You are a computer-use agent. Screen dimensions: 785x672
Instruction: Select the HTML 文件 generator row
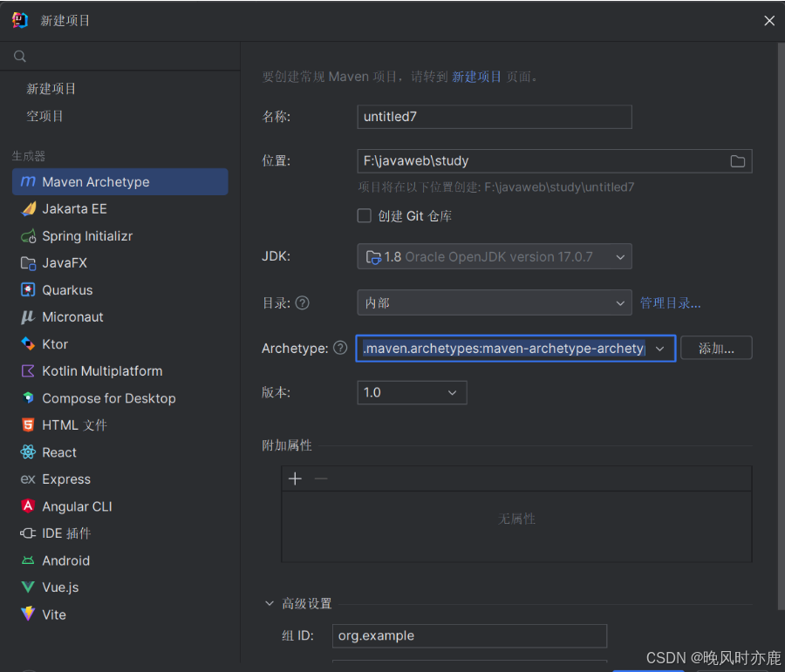tap(120, 424)
